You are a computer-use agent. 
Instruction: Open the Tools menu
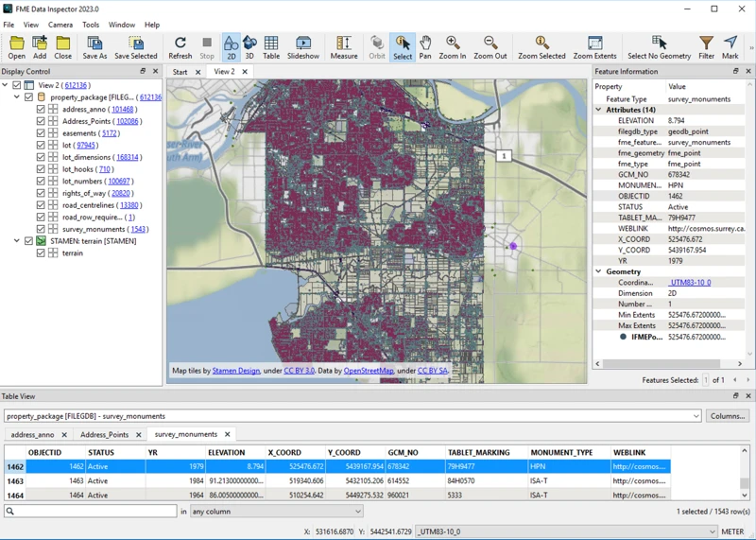[91, 25]
